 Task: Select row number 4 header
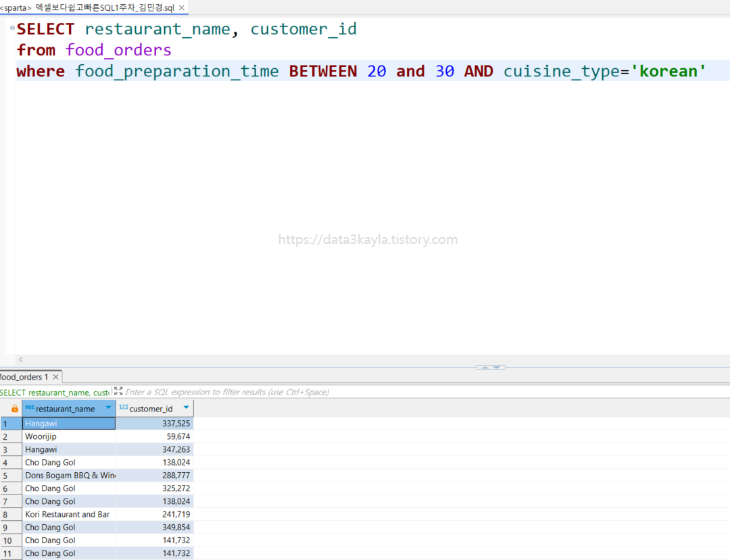[x=11, y=463]
